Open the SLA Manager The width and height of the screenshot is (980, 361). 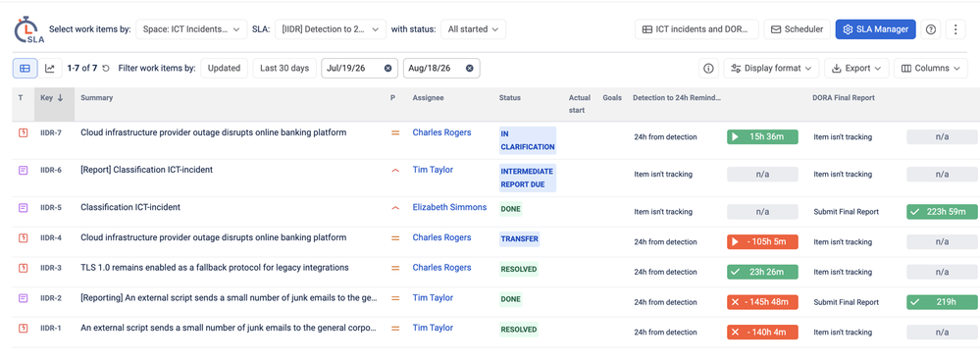coord(876,29)
